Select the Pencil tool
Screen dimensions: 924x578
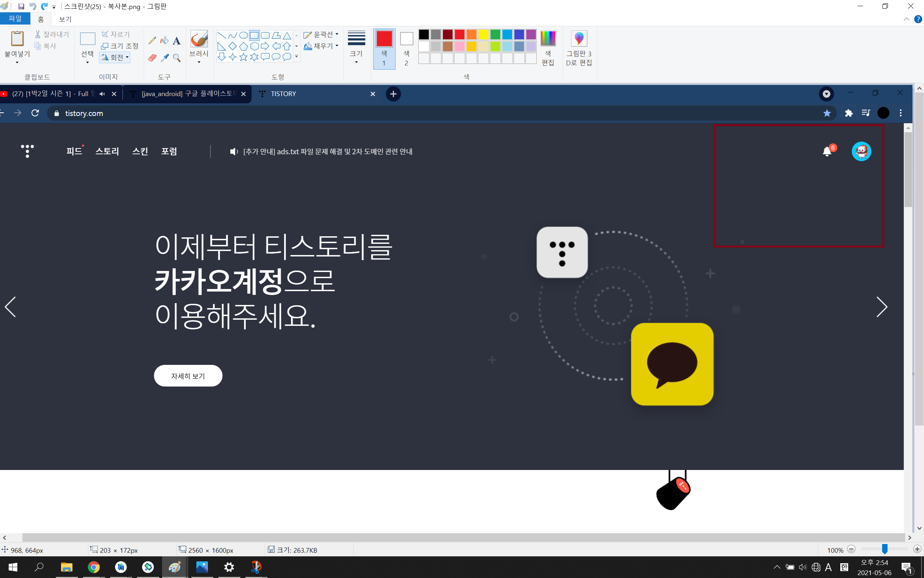(152, 40)
